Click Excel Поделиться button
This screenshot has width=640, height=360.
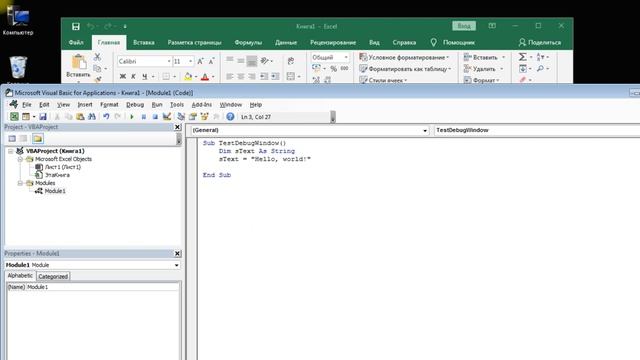click(x=540, y=42)
